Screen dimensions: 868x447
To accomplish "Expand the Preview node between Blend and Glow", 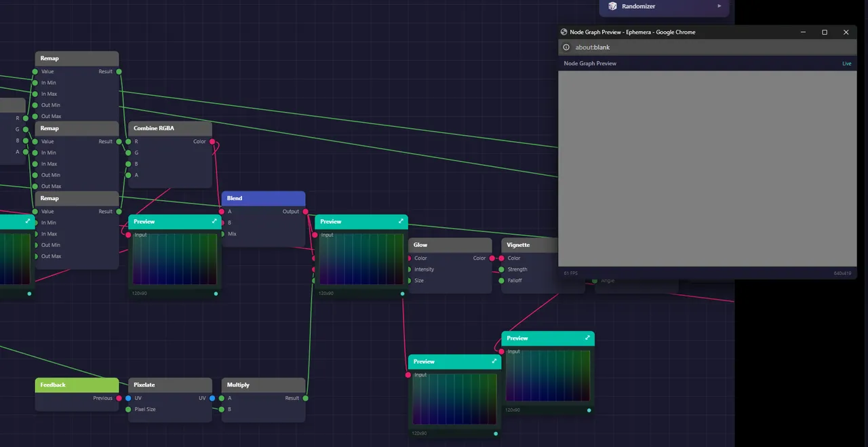I will (401, 221).
